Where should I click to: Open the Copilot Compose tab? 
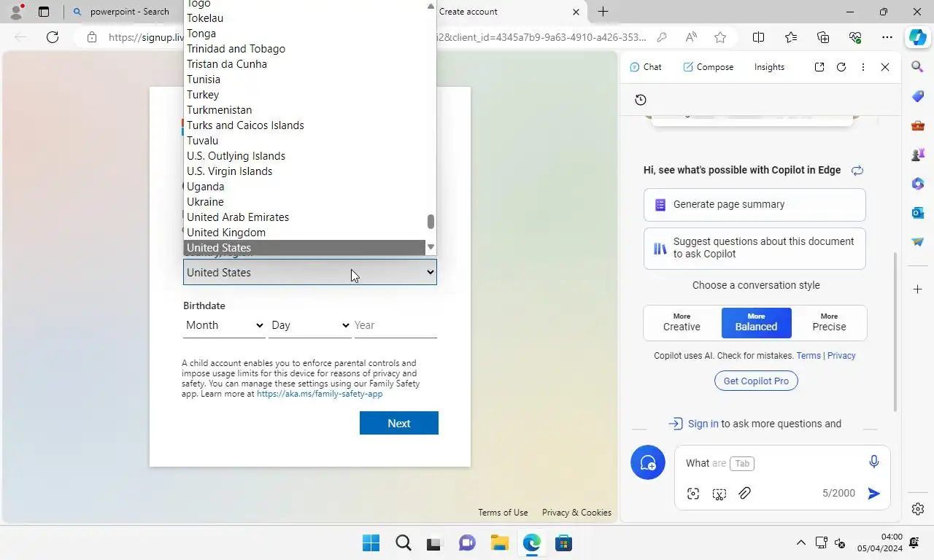pyautogui.click(x=708, y=67)
